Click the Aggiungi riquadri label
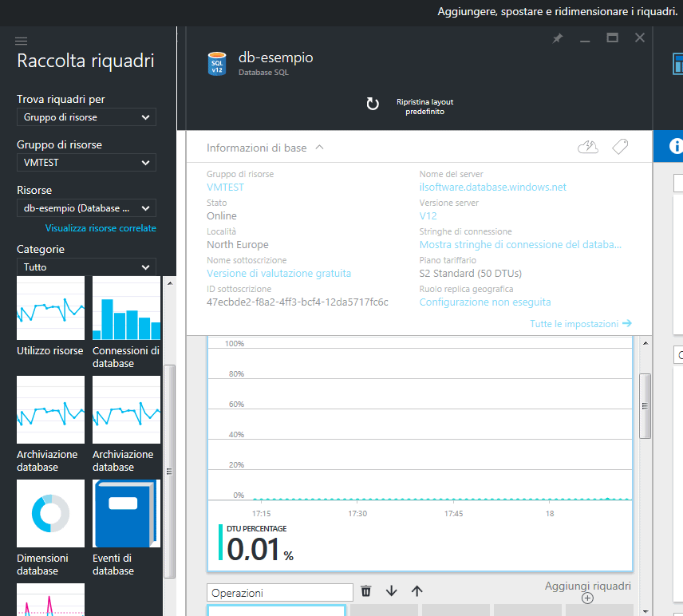The width and height of the screenshot is (683, 616). (587, 586)
